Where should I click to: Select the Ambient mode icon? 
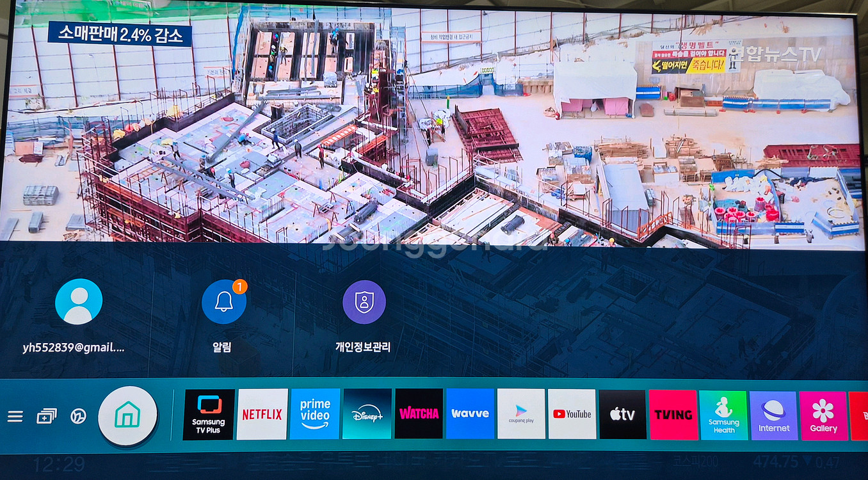pos(78,417)
